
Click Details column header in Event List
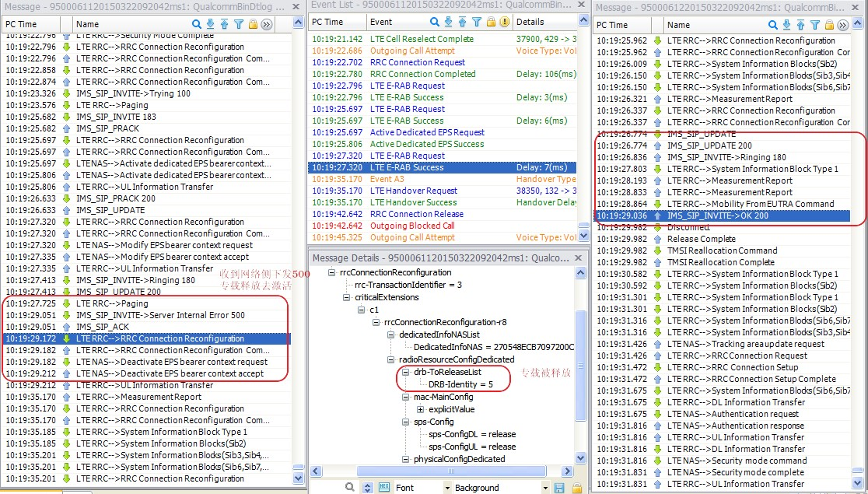pyautogui.click(x=530, y=22)
